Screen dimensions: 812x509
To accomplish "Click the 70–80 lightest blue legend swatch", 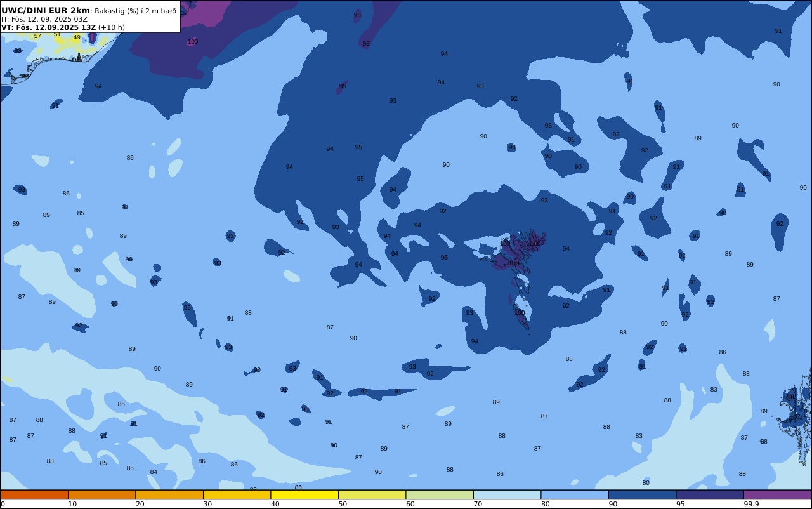I will tap(507, 494).
